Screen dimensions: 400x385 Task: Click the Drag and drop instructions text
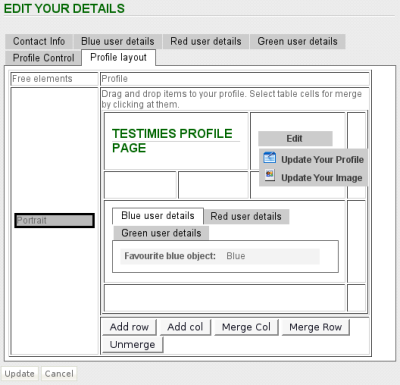[231, 99]
